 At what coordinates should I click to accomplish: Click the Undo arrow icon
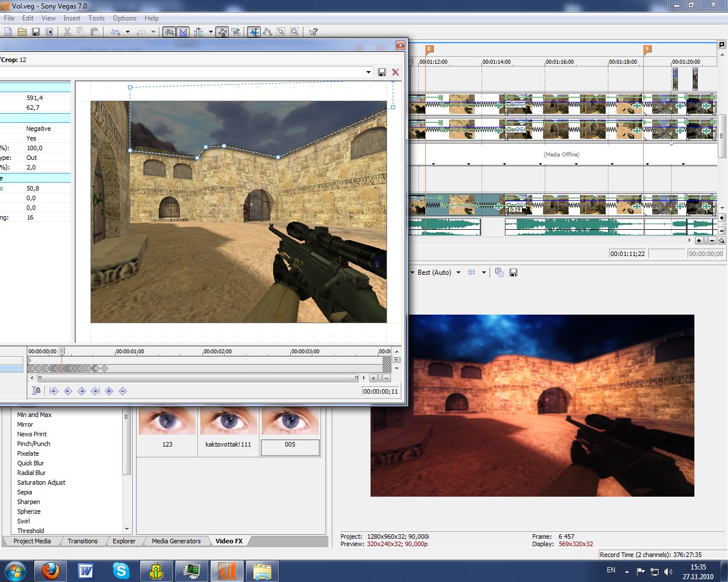(116, 32)
